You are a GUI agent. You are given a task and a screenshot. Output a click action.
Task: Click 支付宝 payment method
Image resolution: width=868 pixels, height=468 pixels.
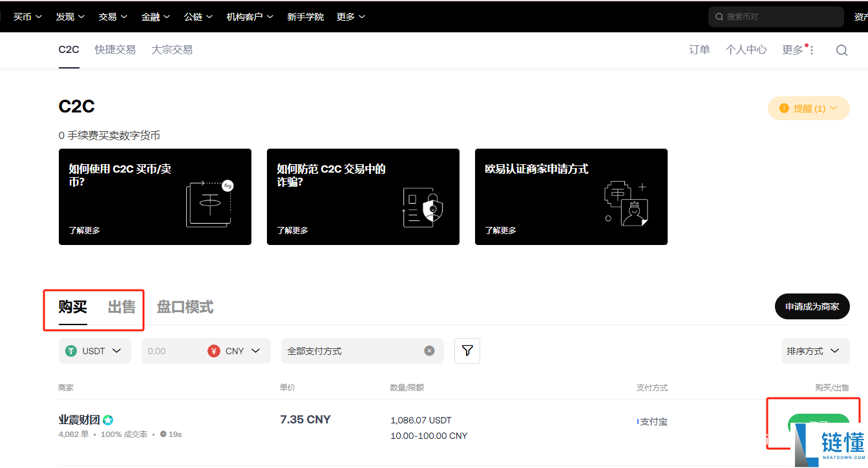(652, 422)
